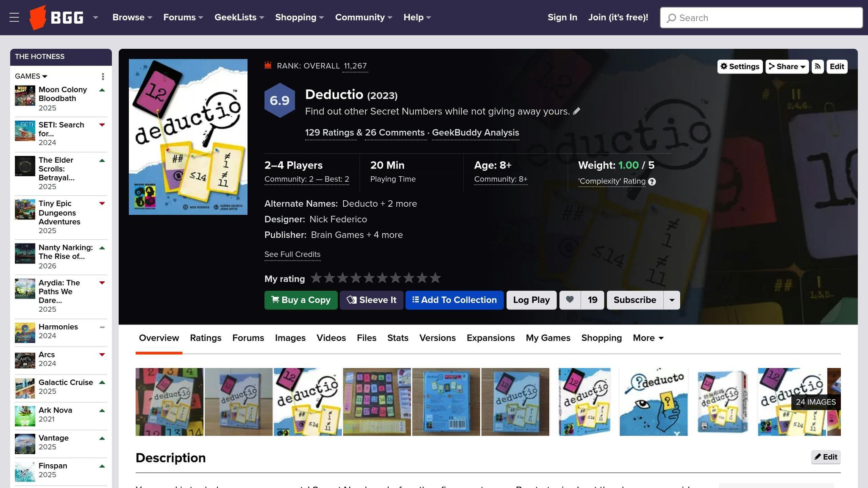The height and width of the screenshot is (488, 868).
Task: Click Subscribe button
Action: pyautogui.click(x=635, y=300)
